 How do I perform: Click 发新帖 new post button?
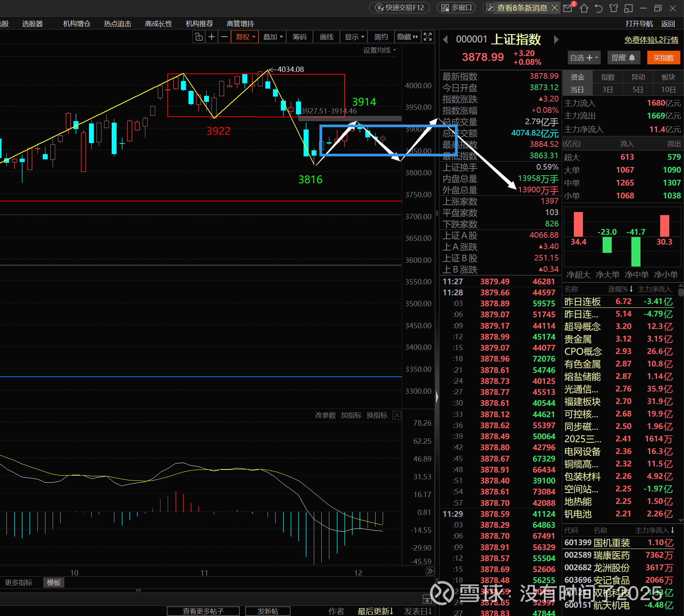268,611
